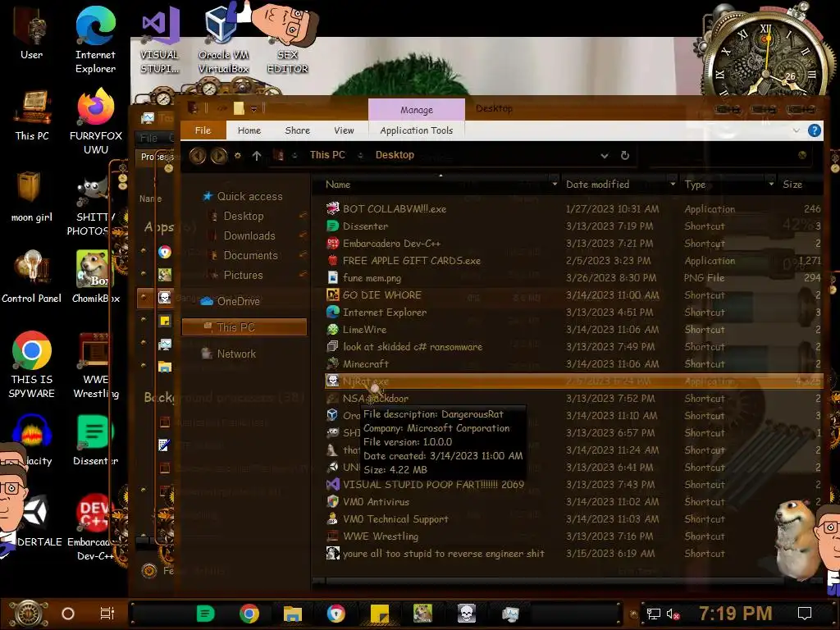Open Cortana search circle on taskbar
Image resolution: width=840 pixels, height=630 pixels.
[68, 614]
